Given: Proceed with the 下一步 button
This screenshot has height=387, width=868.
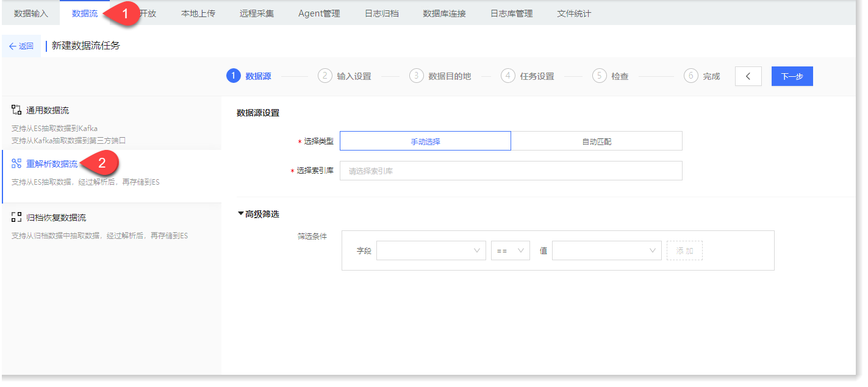Looking at the screenshot, I should click(x=792, y=76).
